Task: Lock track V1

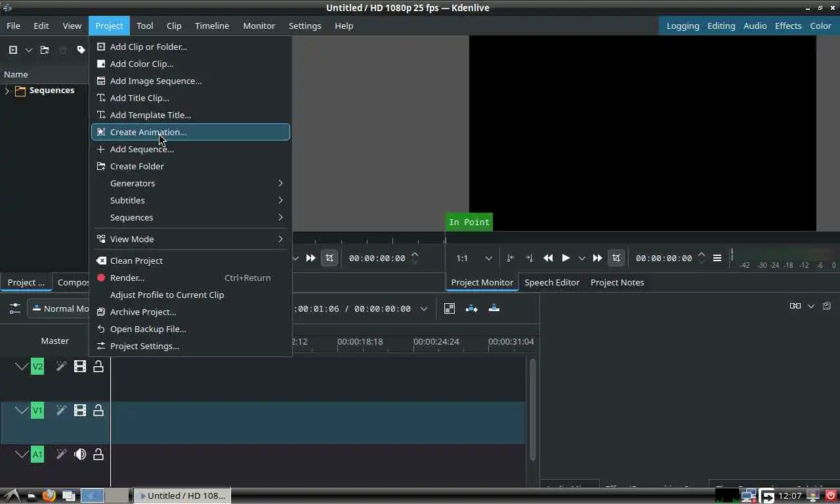Action: point(98,410)
